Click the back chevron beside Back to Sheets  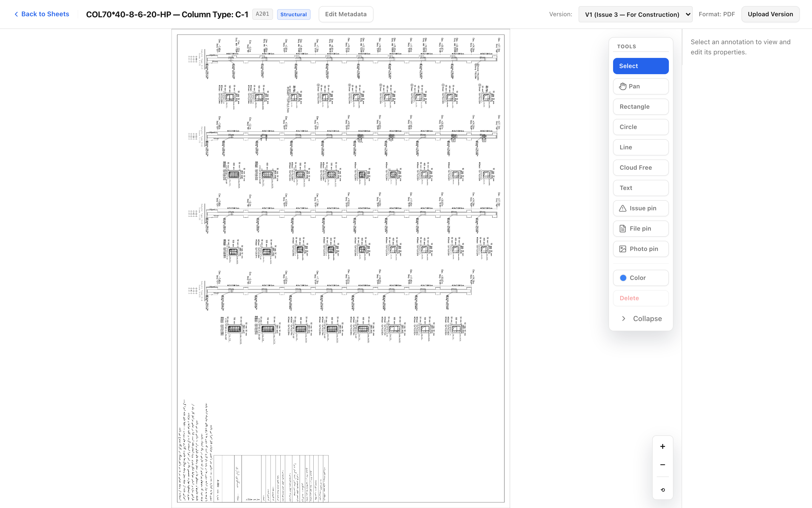[x=16, y=14]
